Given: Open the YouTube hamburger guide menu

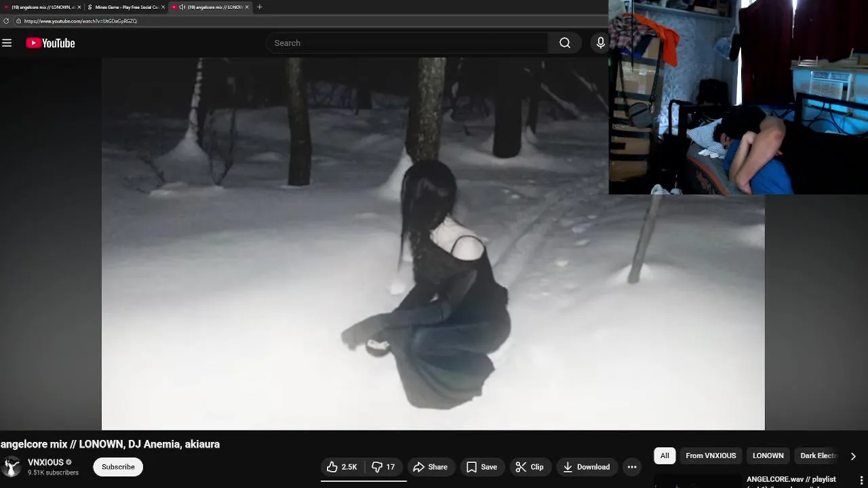Looking at the screenshot, I should (7, 43).
